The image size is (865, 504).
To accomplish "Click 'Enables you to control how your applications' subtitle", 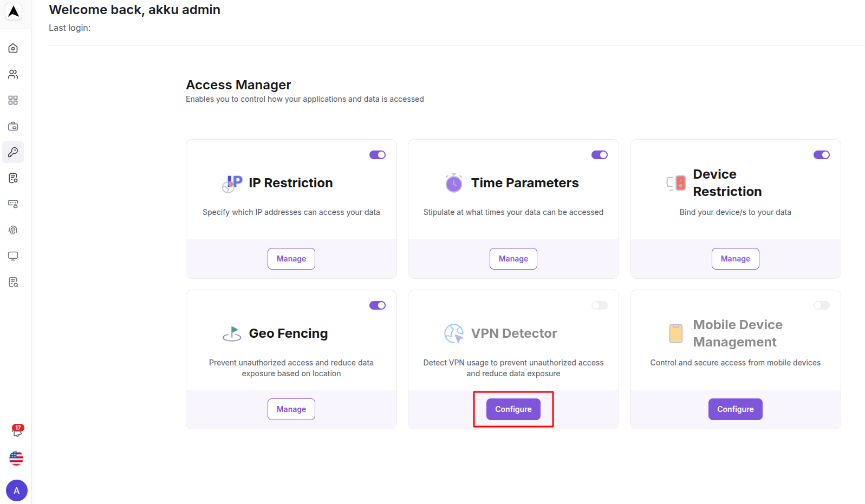I will pyautogui.click(x=305, y=99).
